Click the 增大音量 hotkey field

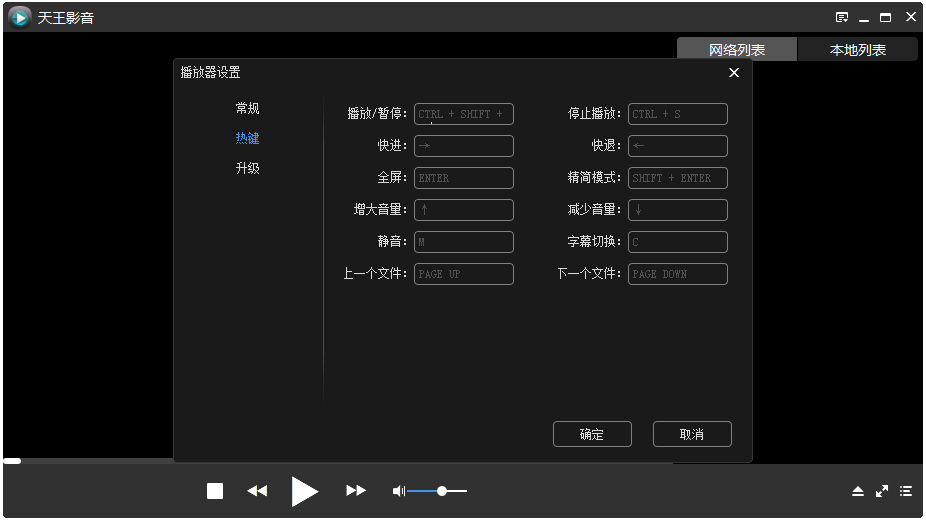pyautogui.click(x=464, y=210)
